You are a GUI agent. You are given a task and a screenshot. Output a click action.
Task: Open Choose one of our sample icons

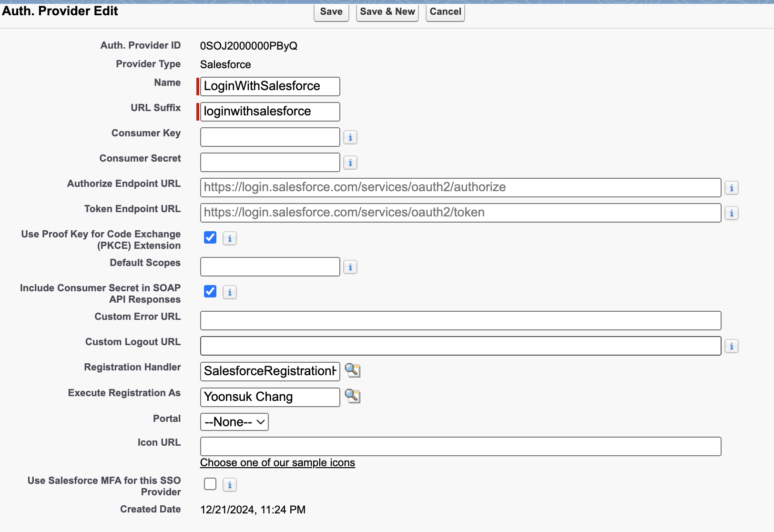pos(277,462)
